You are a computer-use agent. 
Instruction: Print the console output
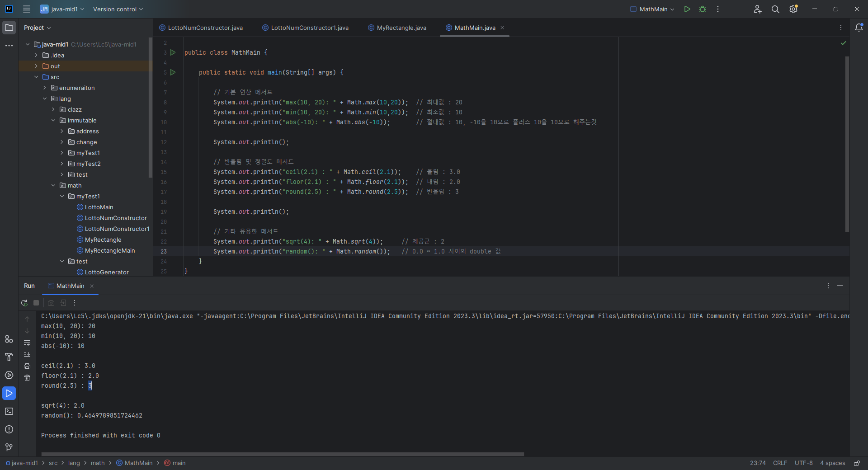(27, 366)
